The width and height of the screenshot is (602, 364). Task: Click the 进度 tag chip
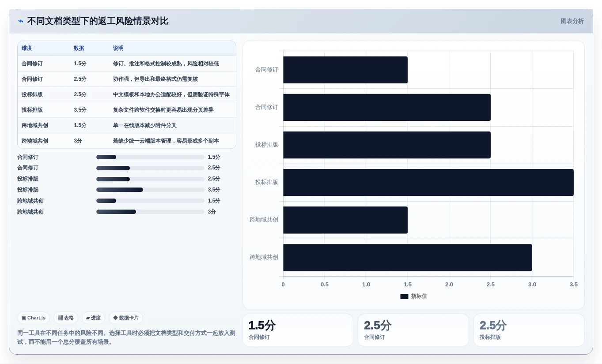tap(93, 318)
